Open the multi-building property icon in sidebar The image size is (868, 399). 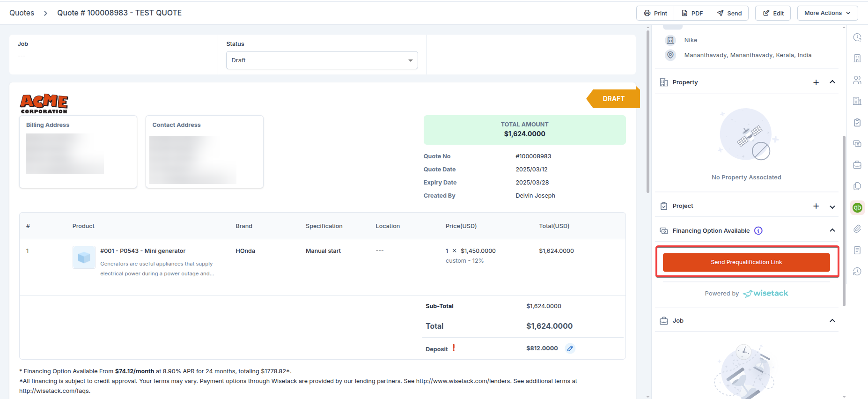(x=857, y=101)
